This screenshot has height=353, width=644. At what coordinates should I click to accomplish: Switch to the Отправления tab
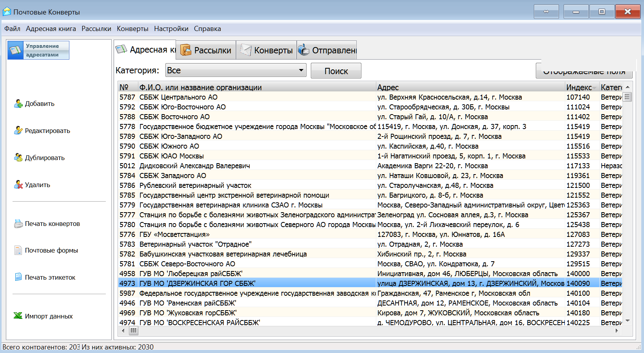(327, 50)
